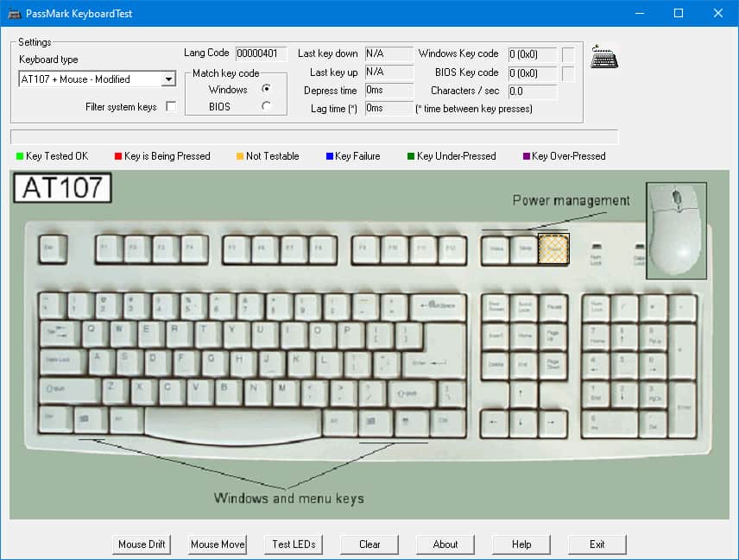
Task: Click the Lang Code field
Action: coord(261,53)
